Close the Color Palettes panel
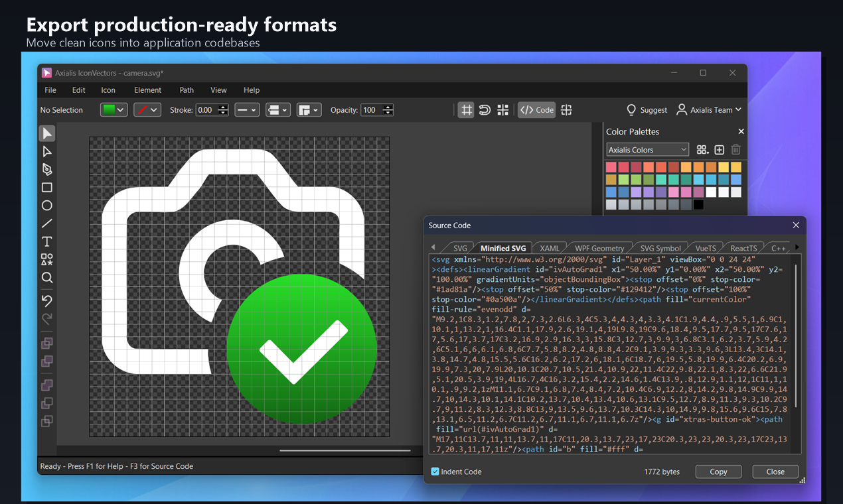 pyautogui.click(x=741, y=131)
